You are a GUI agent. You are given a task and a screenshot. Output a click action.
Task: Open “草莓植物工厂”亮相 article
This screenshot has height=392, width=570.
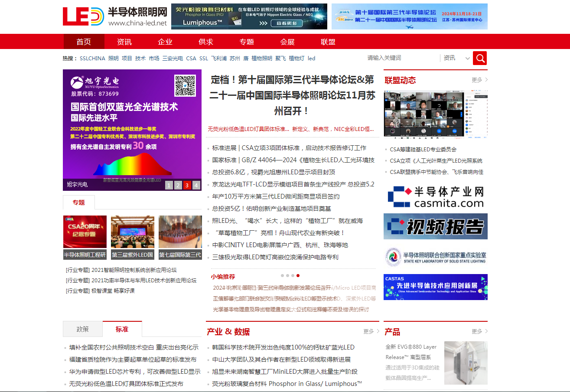[279, 233]
